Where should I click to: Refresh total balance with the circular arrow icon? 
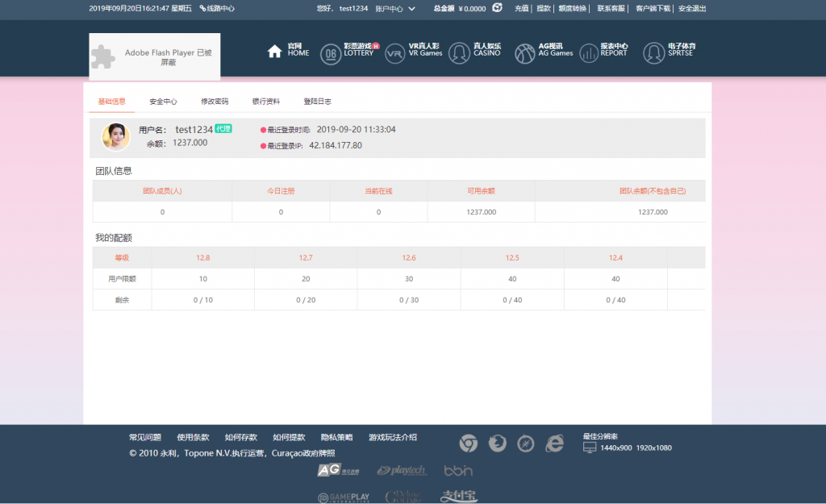498,8
